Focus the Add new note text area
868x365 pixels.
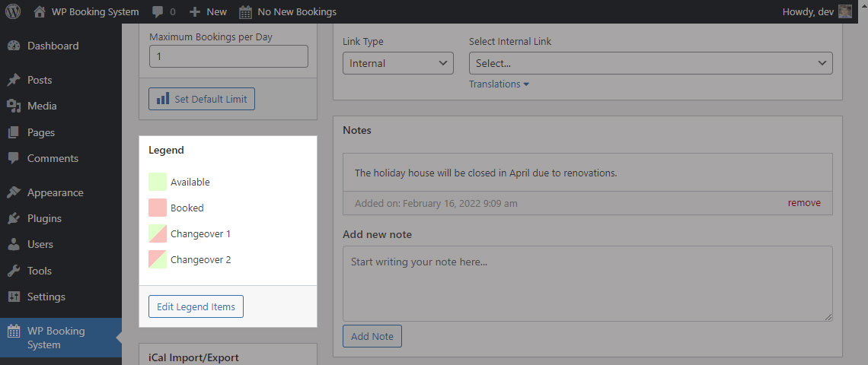tap(587, 284)
